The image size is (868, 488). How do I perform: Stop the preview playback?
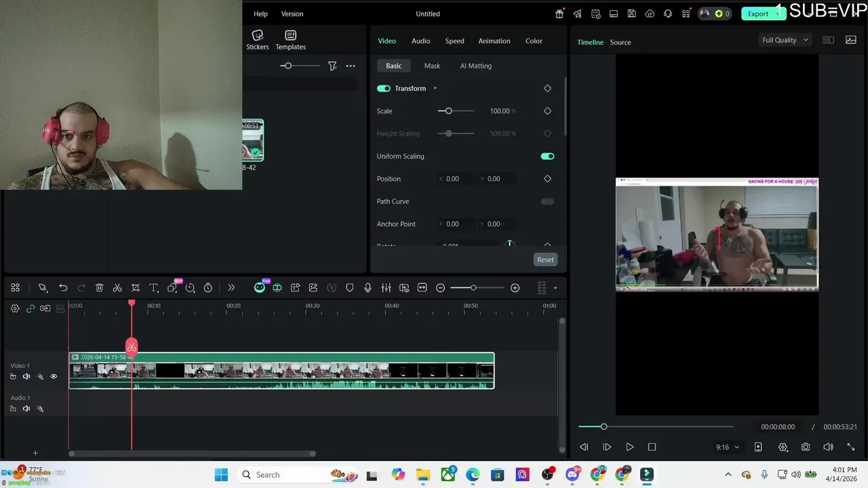[652, 447]
